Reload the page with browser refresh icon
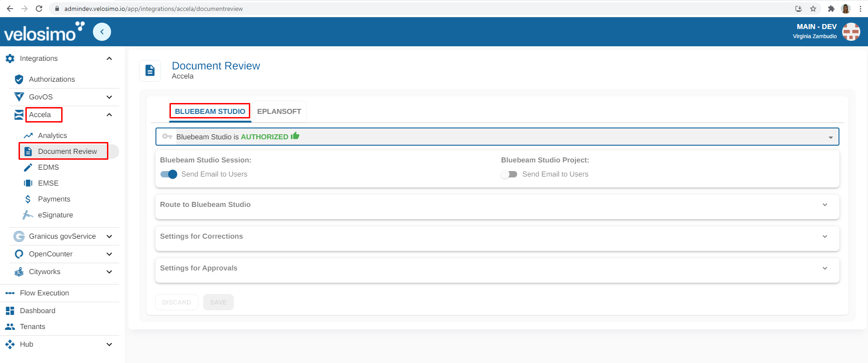The image size is (868, 363). (39, 9)
